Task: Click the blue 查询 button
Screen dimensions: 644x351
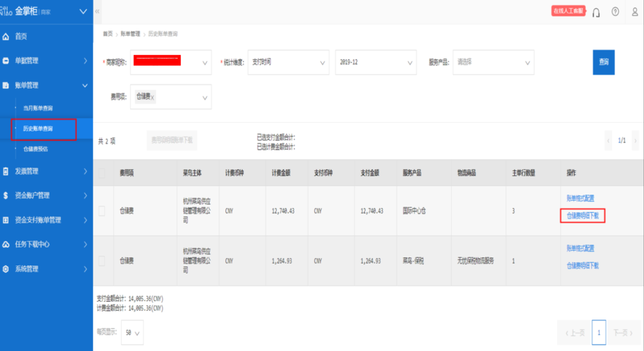Action: coord(603,62)
